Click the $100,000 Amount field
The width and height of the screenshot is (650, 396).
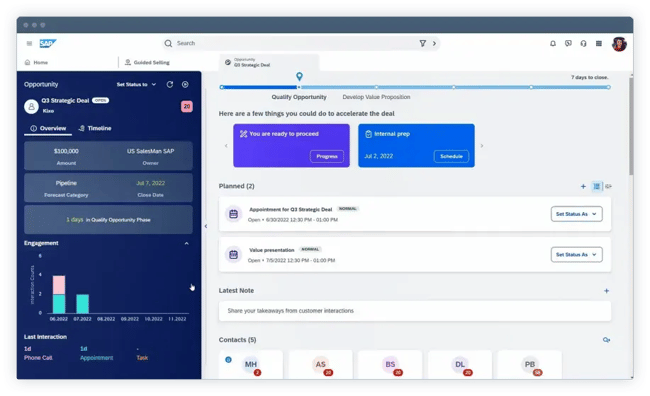[66, 156]
